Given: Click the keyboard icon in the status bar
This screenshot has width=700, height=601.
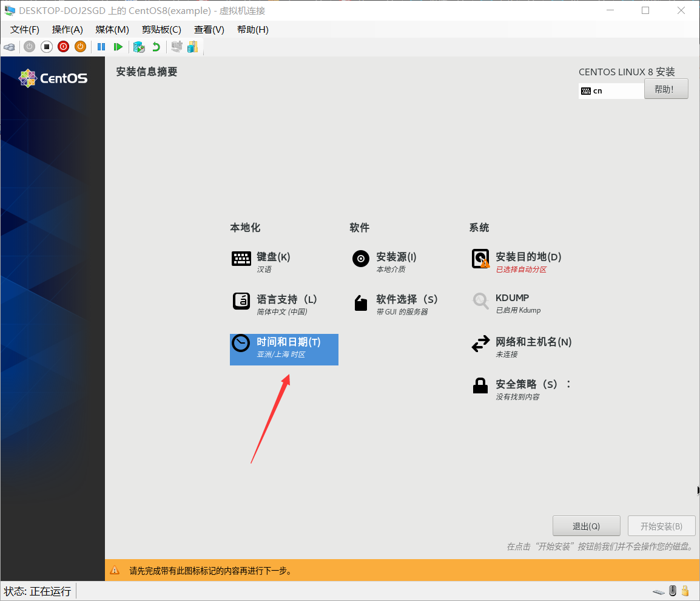Looking at the screenshot, I should click(x=659, y=593).
